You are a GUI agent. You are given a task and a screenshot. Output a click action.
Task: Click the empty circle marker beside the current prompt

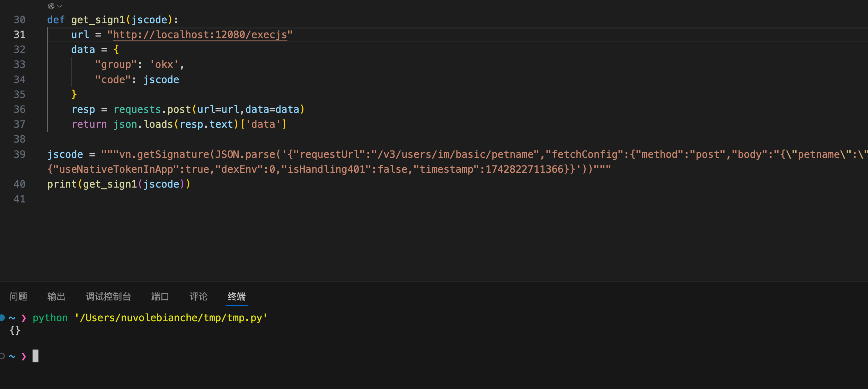point(2,356)
